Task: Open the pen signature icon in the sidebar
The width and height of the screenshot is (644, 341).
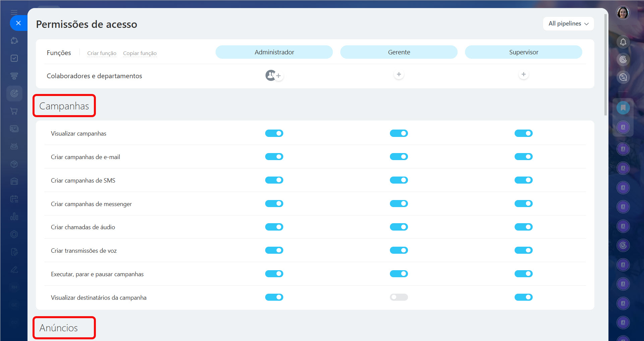Action: click(x=14, y=270)
